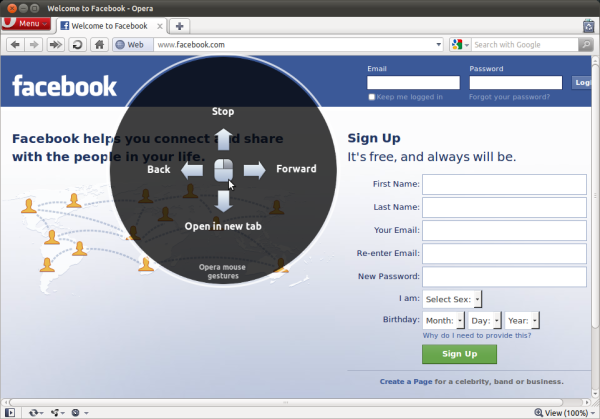Click the Back left arrow in gesture overlay
600x419 pixels.
click(192, 170)
